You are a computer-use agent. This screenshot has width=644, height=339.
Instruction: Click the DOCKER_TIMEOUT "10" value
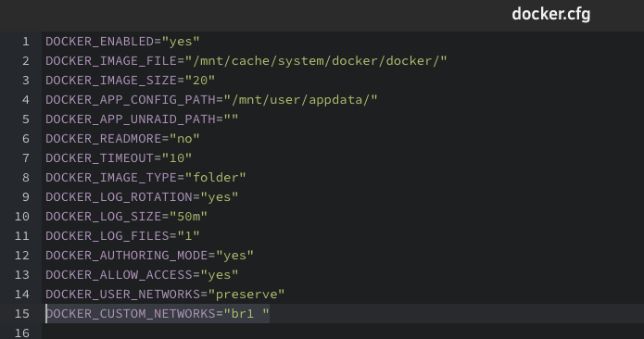point(177,158)
